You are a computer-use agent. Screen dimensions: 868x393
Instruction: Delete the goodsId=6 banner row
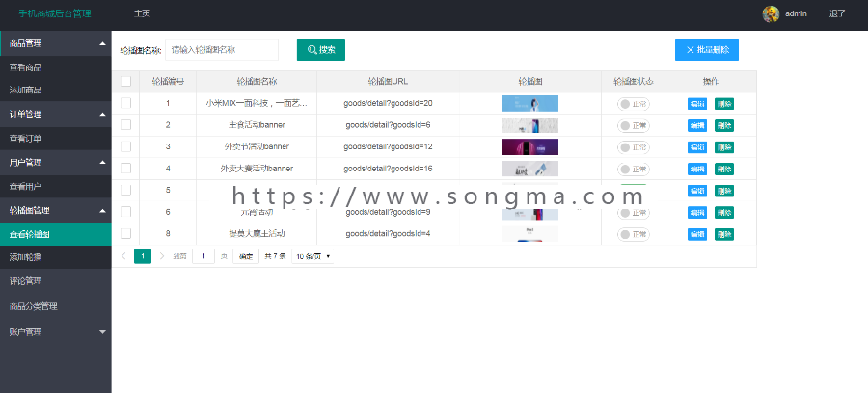tap(724, 125)
